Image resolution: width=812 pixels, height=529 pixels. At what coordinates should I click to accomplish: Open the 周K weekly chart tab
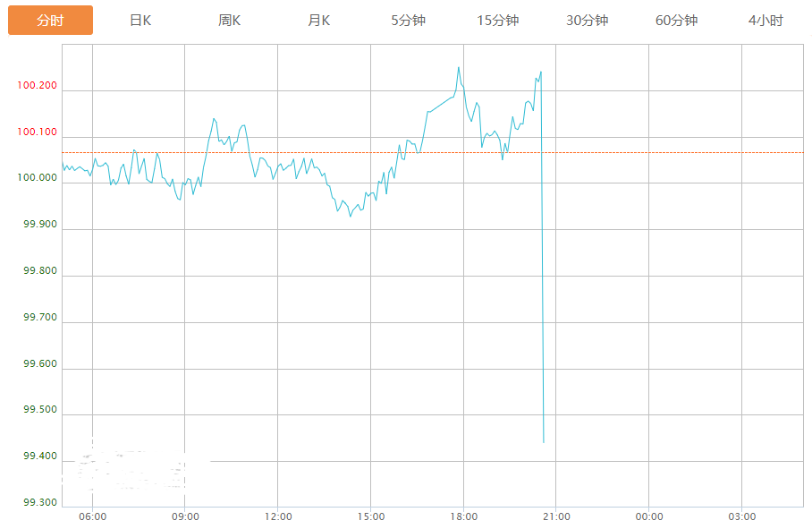(x=230, y=21)
